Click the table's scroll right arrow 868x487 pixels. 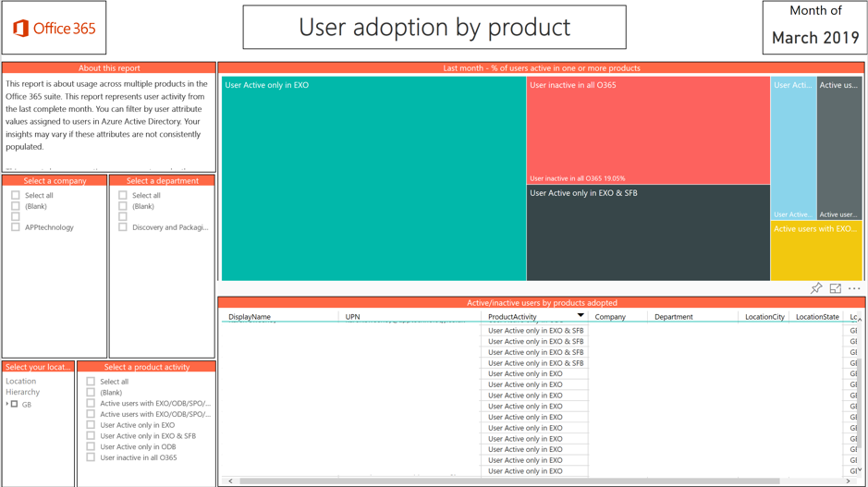point(848,481)
